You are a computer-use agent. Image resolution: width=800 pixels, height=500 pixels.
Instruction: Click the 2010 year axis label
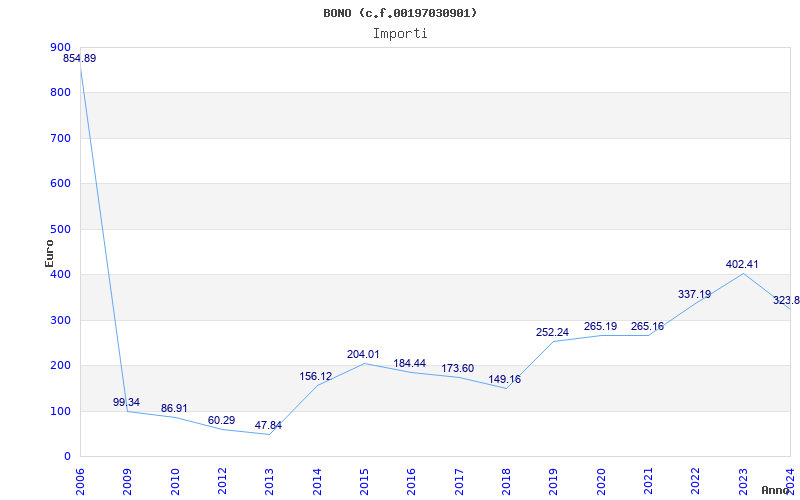(x=175, y=482)
